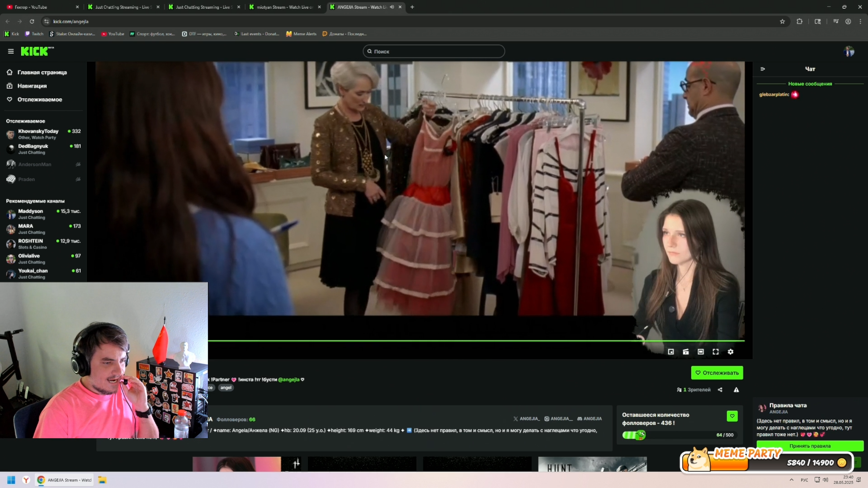The width and height of the screenshot is (868, 488).
Task: Click the share stream icon
Action: coord(720,389)
